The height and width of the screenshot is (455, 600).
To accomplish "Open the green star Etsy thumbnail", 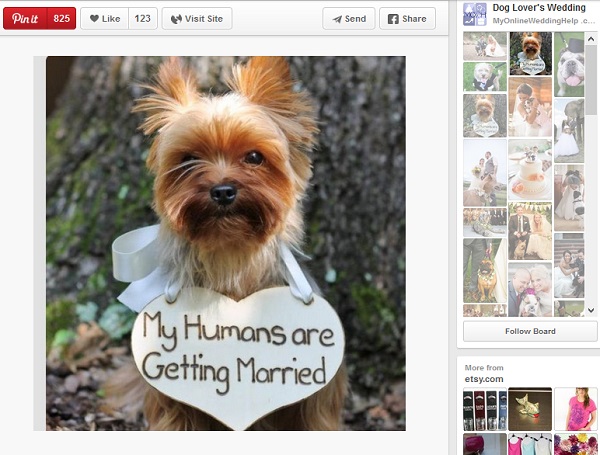I will pyautogui.click(x=530, y=409).
